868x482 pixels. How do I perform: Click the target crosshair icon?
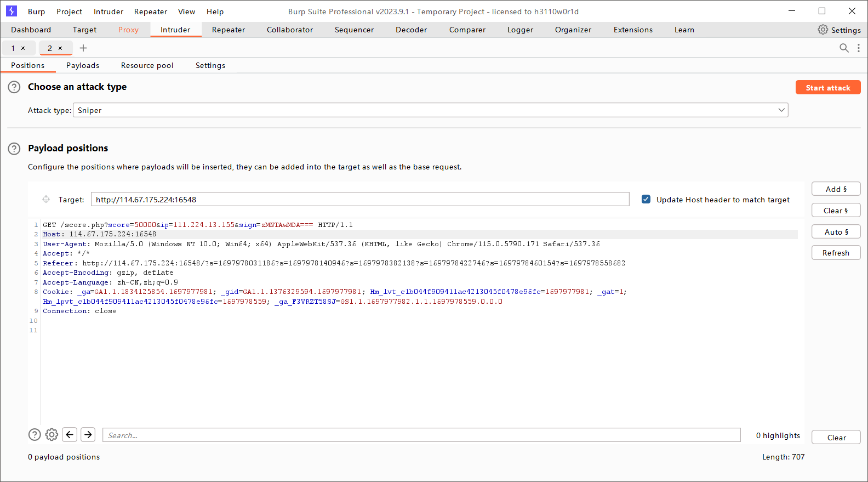click(x=46, y=199)
